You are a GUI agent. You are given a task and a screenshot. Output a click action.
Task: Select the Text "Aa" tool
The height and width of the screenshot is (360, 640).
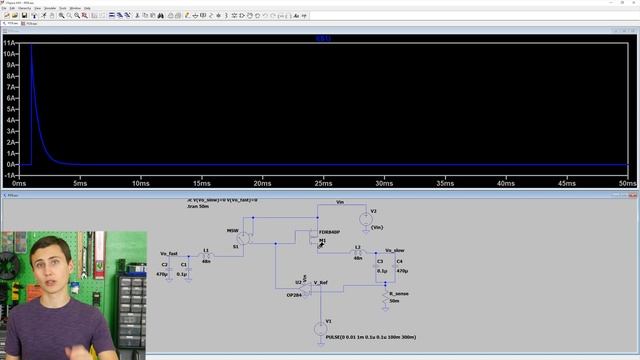[296, 16]
